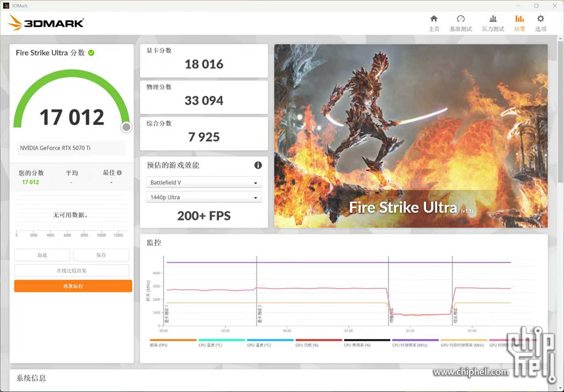The height and width of the screenshot is (392, 564).
Task: Click the 物理分数 33 094 score card
Action: pyautogui.click(x=204, y=97)
